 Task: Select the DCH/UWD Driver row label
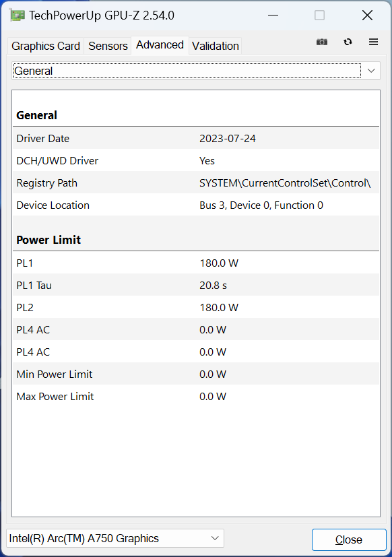pyautogui.click(x=57, y=160)
